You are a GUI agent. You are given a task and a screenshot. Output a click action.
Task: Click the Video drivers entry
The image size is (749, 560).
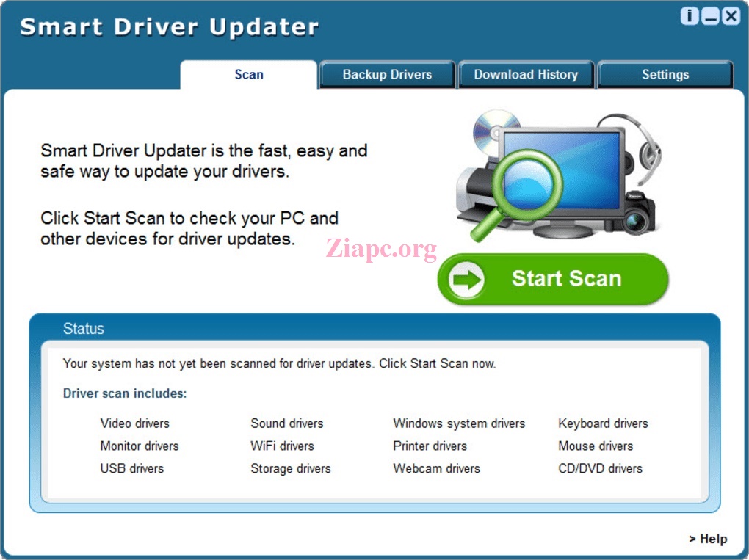coord(134,423)
